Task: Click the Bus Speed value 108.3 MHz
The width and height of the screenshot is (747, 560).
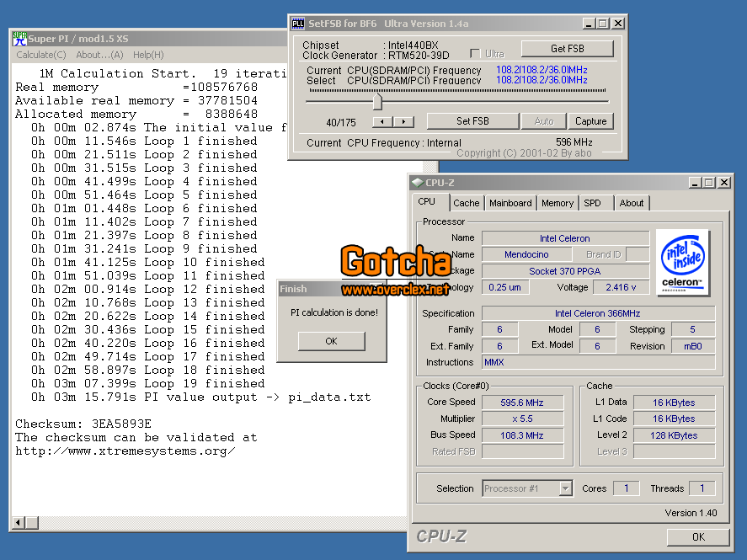Action: point(522,435)
